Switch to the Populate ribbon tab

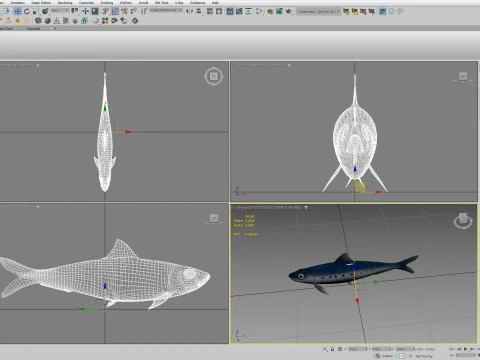pos(33,29)
